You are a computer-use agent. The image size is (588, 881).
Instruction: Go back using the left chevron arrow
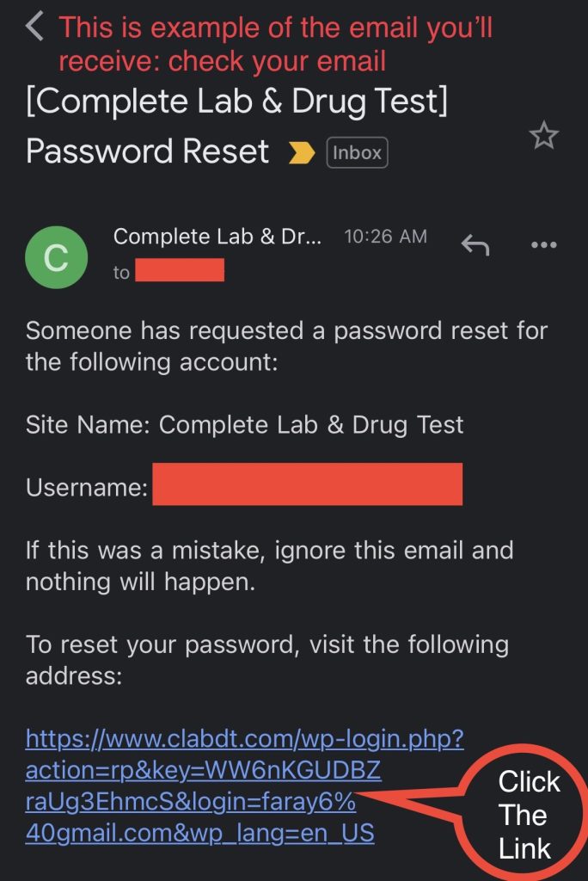point(34,27)
